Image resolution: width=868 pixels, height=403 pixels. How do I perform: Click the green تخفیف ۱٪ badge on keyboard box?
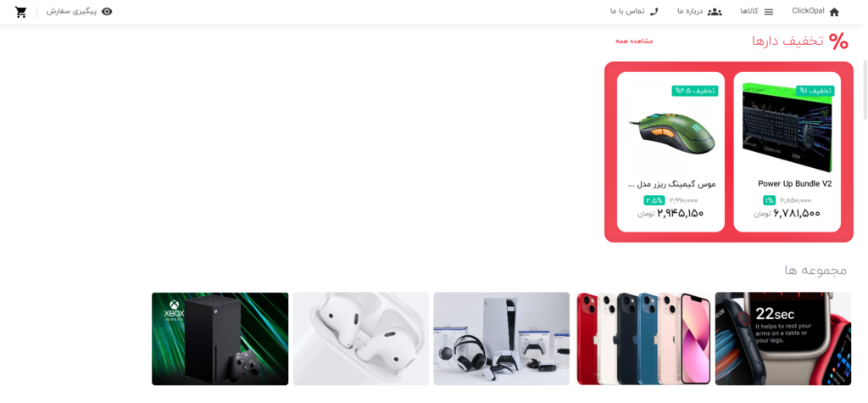815,90
